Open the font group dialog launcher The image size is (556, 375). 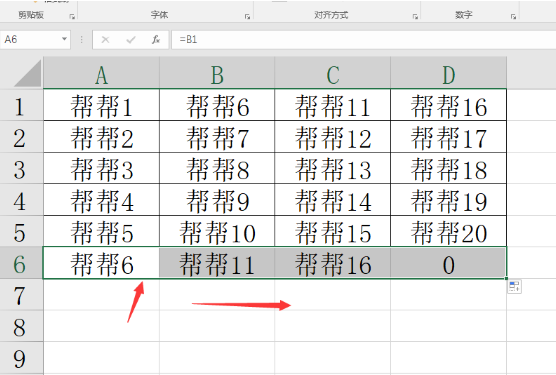pyautogui.click(x=248, y=16)
